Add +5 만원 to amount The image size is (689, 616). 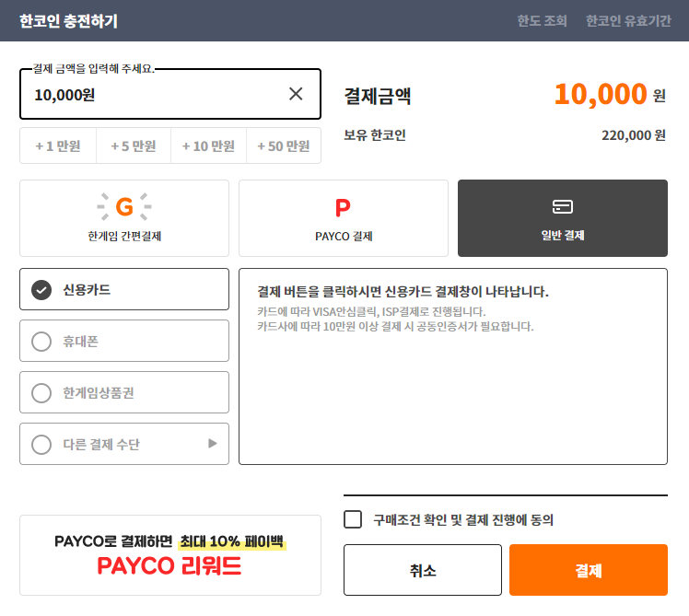(x=134, y=145)
